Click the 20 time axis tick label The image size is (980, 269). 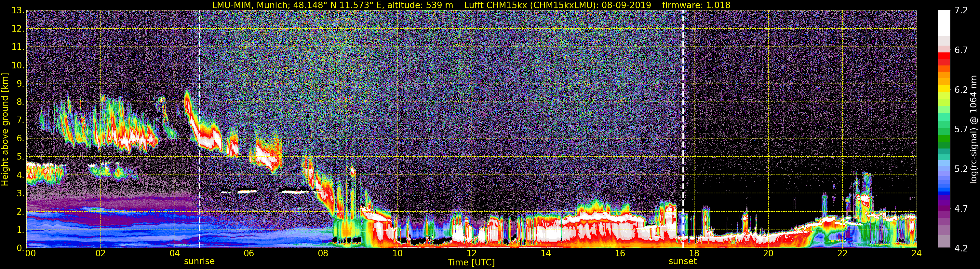768,253
